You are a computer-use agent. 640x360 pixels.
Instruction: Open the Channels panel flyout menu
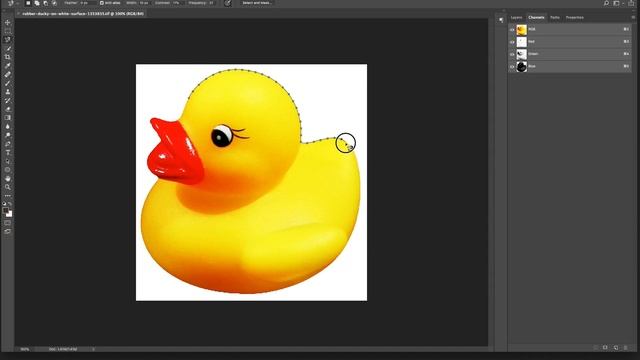[633, 18]
